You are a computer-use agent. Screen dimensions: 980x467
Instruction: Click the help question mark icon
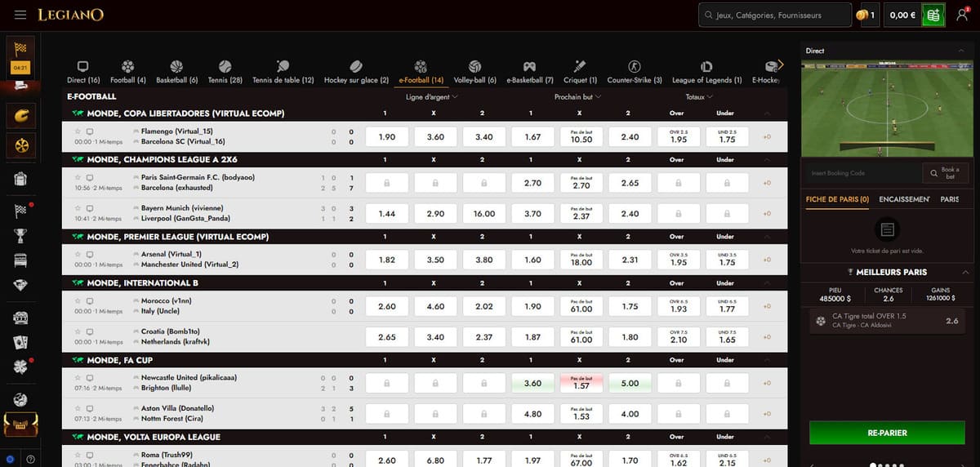[30, 459]
